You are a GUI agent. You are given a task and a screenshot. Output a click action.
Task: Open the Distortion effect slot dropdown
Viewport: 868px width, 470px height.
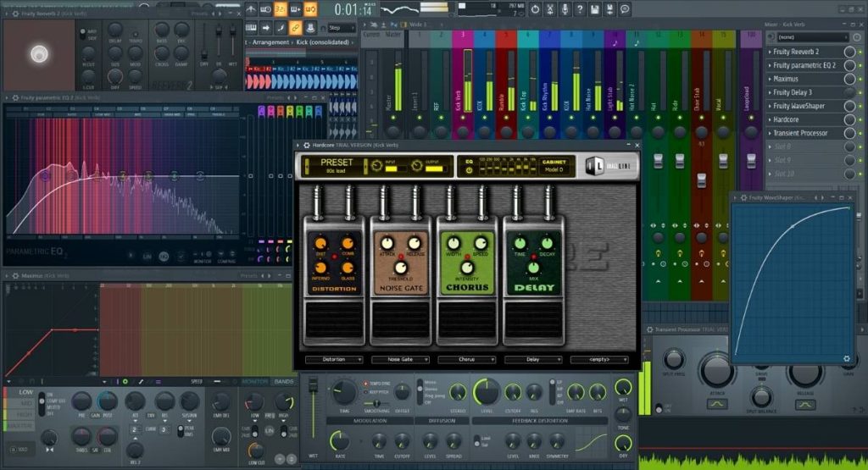click(334, 359)
